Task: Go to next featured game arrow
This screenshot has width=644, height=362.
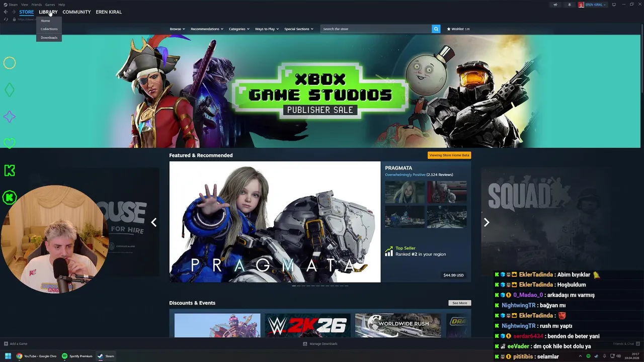Action: click(x=486, y=222)
